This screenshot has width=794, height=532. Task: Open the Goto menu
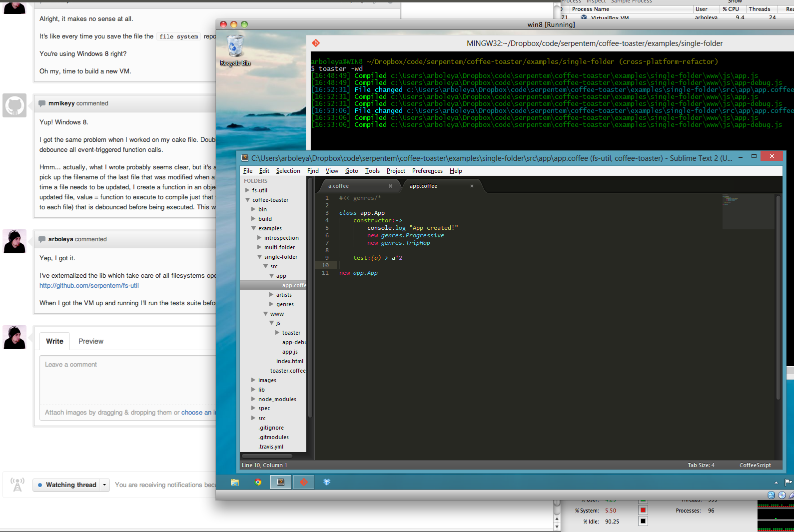click(x=352, y=171)
